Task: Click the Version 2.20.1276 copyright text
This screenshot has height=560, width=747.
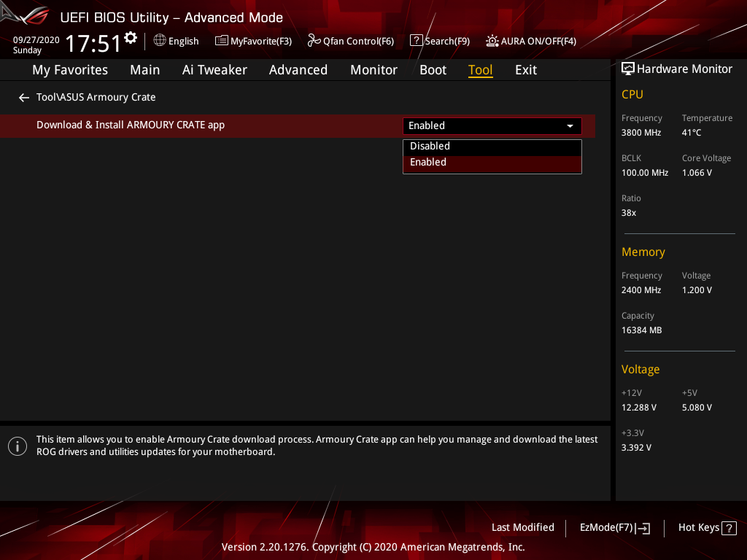Action: point(373,547)
